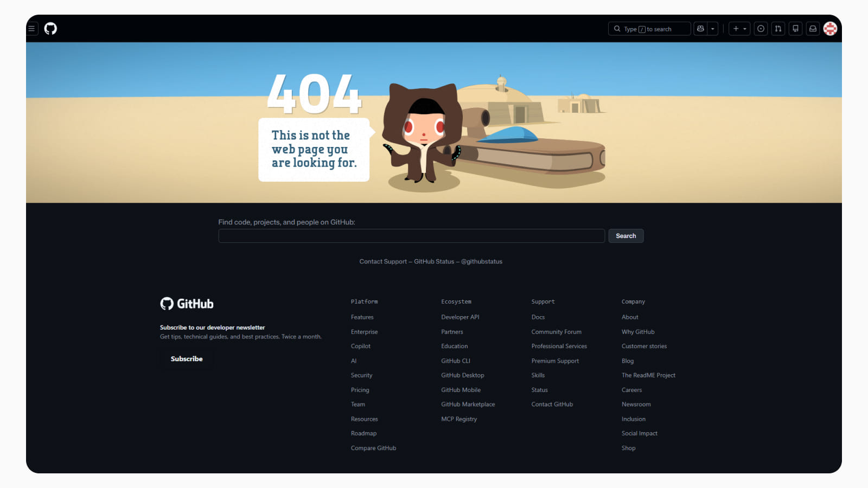Select the GitHub logo in the footer
This screenshot has width=868, height=488.
coord(187,304)
